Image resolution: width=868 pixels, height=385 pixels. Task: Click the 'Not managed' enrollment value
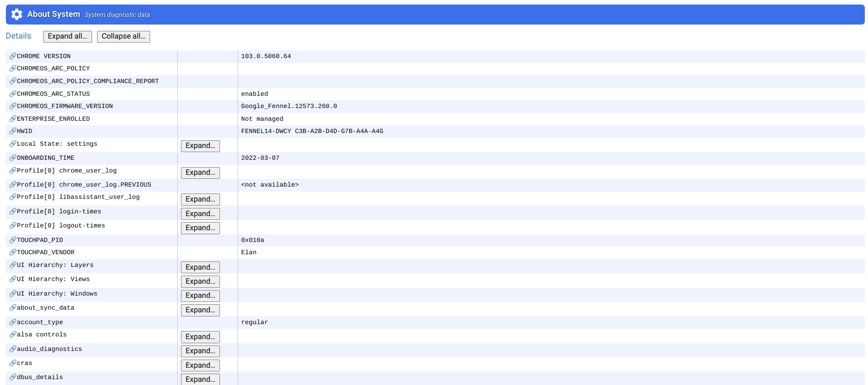pos(262,119)
